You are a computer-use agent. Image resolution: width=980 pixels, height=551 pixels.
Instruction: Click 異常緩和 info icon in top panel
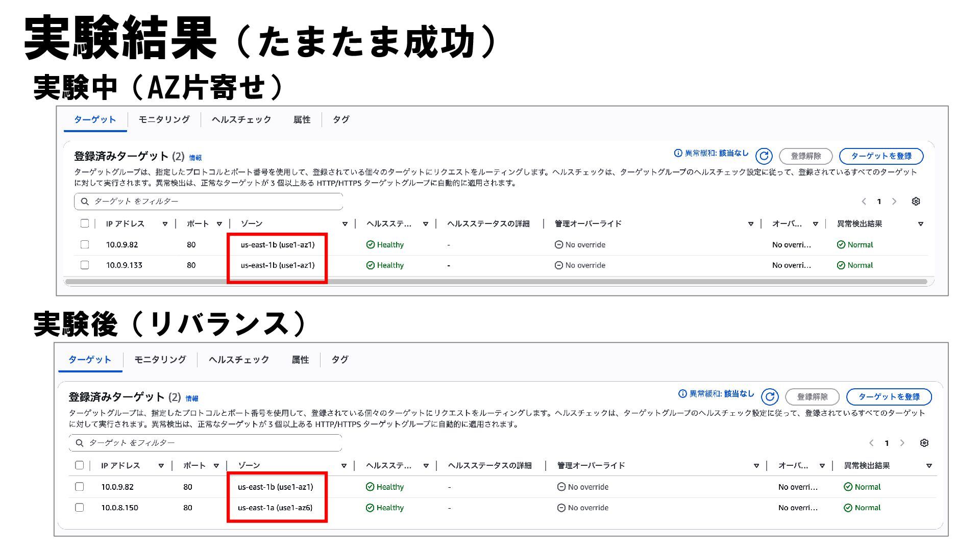[678, 153]
